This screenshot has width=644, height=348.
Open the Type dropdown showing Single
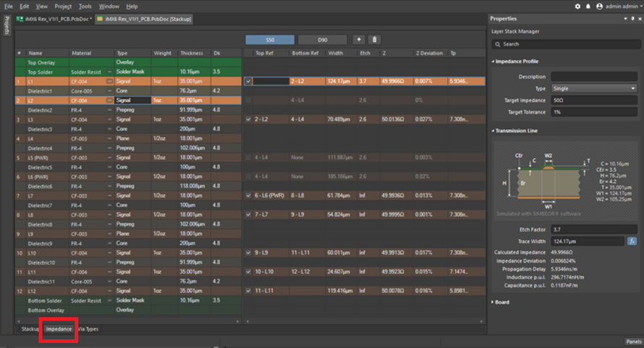(x=593, y=88)
